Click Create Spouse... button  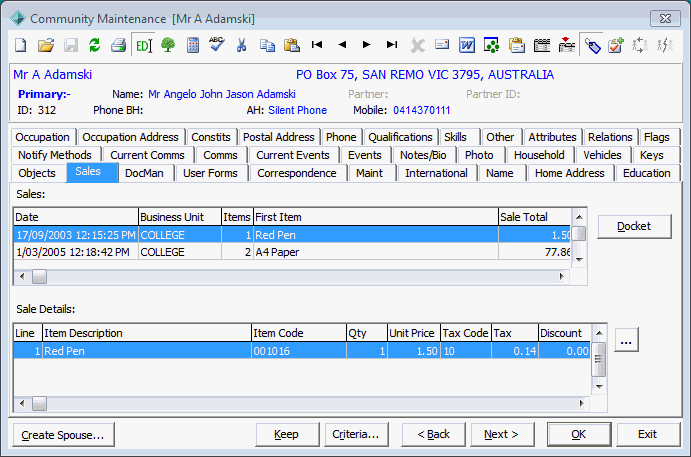click(63, 435)
